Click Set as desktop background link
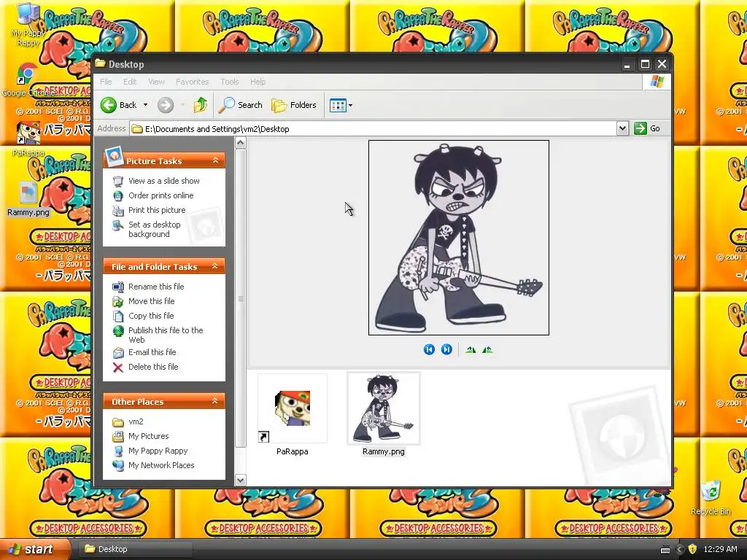This screenshot has width=747, height=560. click(155, 230)
